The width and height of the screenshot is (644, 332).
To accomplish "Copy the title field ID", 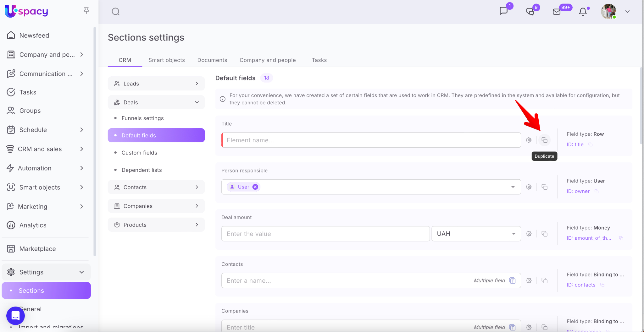I will tap(591, 144).
